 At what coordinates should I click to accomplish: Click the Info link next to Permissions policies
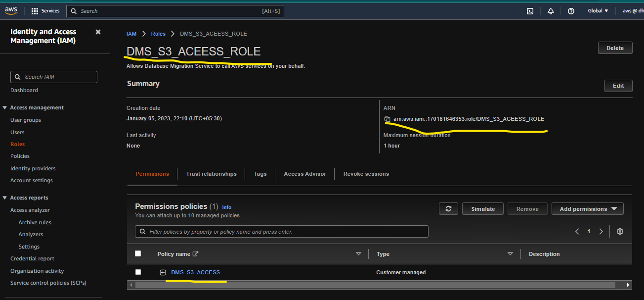(226, 207)
